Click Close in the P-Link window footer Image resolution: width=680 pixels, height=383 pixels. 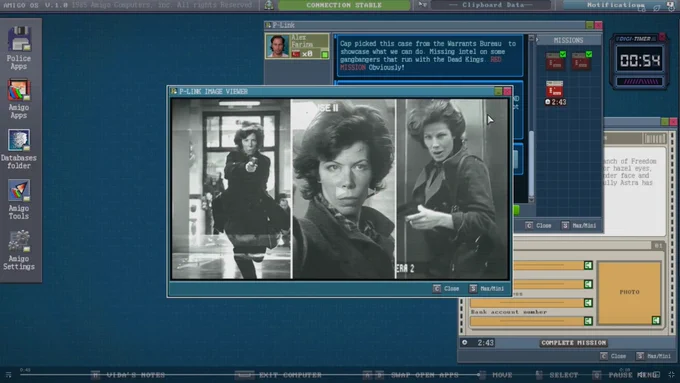pyautogui.click(x=538, y=226)
